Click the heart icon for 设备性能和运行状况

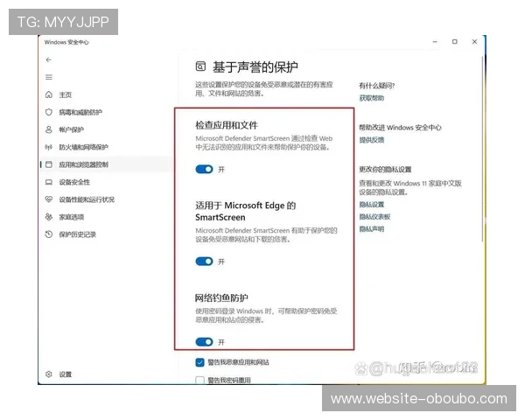[x=49, y=199]
